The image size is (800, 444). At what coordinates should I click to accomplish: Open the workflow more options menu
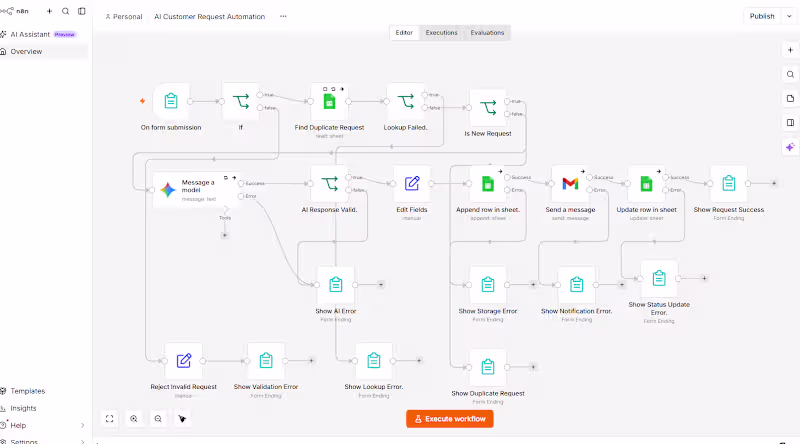[x=283, y=16]
